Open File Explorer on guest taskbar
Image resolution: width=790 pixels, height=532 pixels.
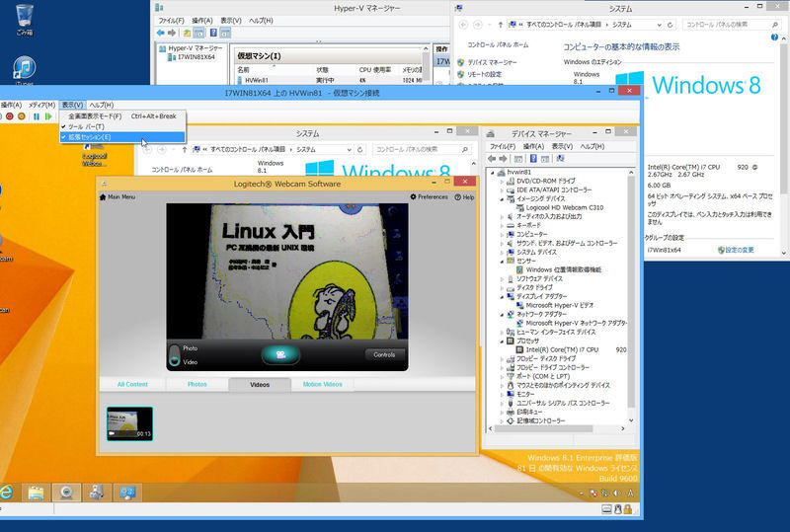click(x=36, y=493)
